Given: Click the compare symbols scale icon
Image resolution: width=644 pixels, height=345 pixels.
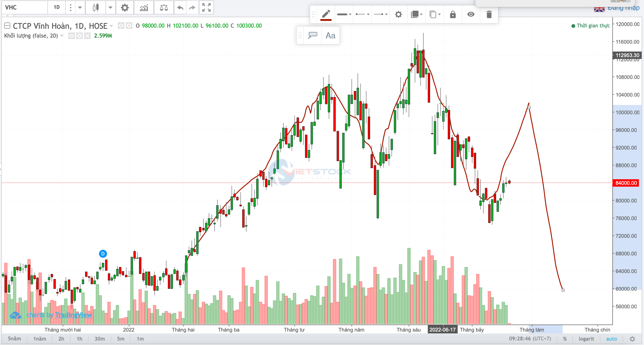Looking at the screenshot, I should pos(164,7).
